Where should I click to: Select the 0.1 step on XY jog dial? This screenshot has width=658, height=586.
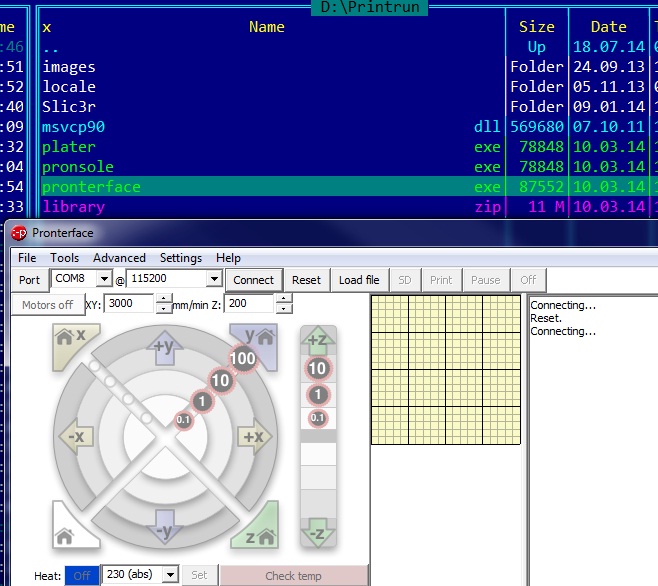[183, 420]
